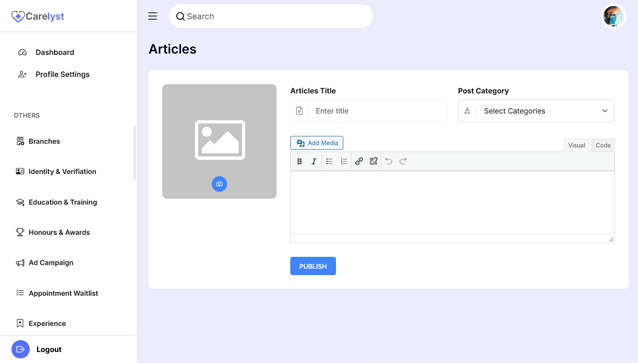Open Honours & Awards section
The image size is (638, 363).
pyautogui.click(x=59, y=232)
